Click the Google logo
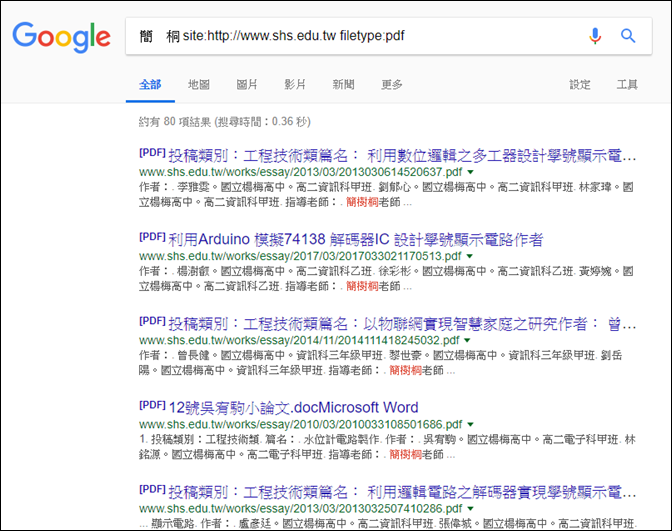The width and height of the screenshot is (672, 531). (61, 37)
